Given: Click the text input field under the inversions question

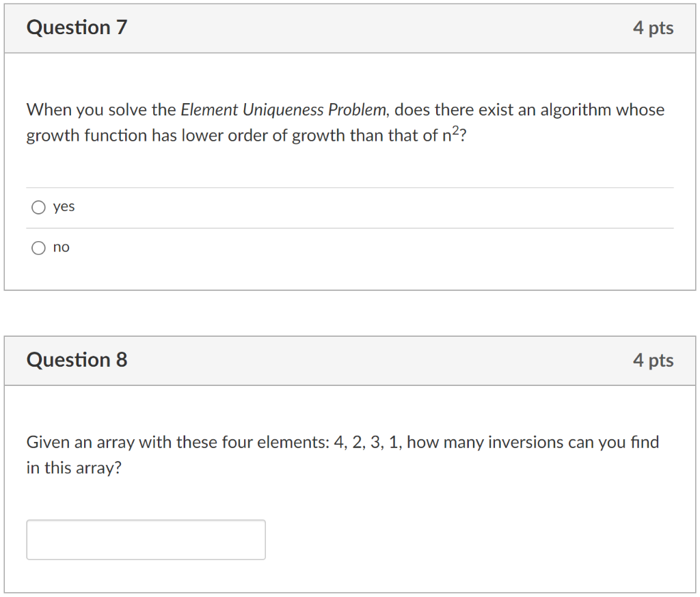Looking at the screenshot, I should coord(146,539).
